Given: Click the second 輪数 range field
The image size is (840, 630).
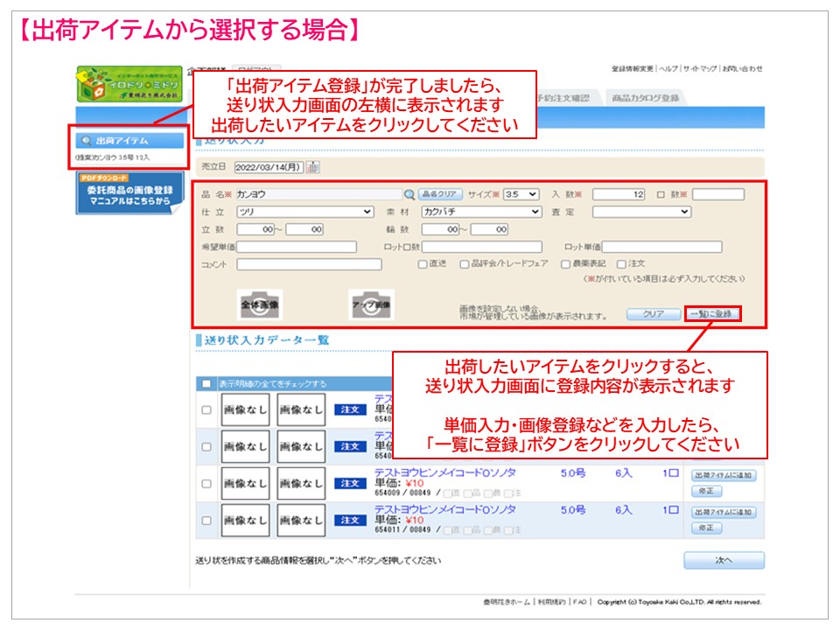Looking at the screenshot, I should (x=489, y=229).
